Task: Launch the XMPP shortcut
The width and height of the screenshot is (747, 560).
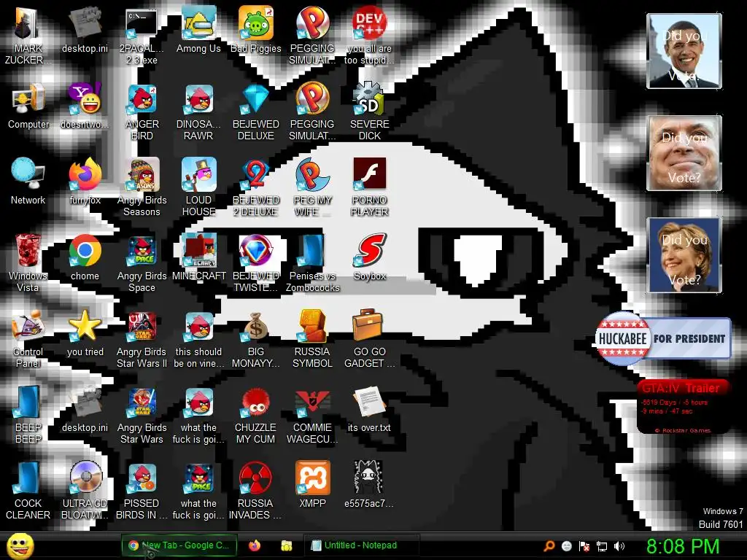Action: [x=312, y=485]
